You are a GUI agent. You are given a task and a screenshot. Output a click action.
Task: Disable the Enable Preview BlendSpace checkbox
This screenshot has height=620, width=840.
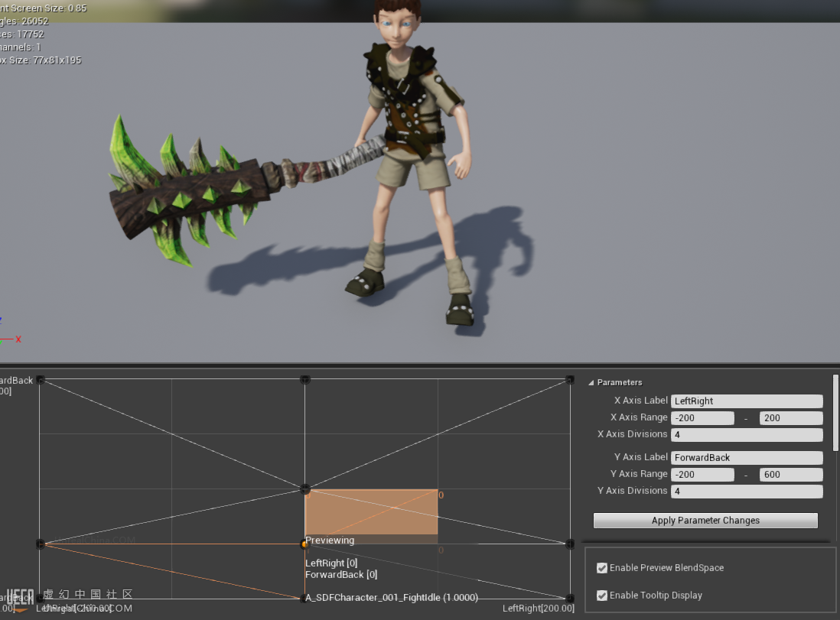602,568
